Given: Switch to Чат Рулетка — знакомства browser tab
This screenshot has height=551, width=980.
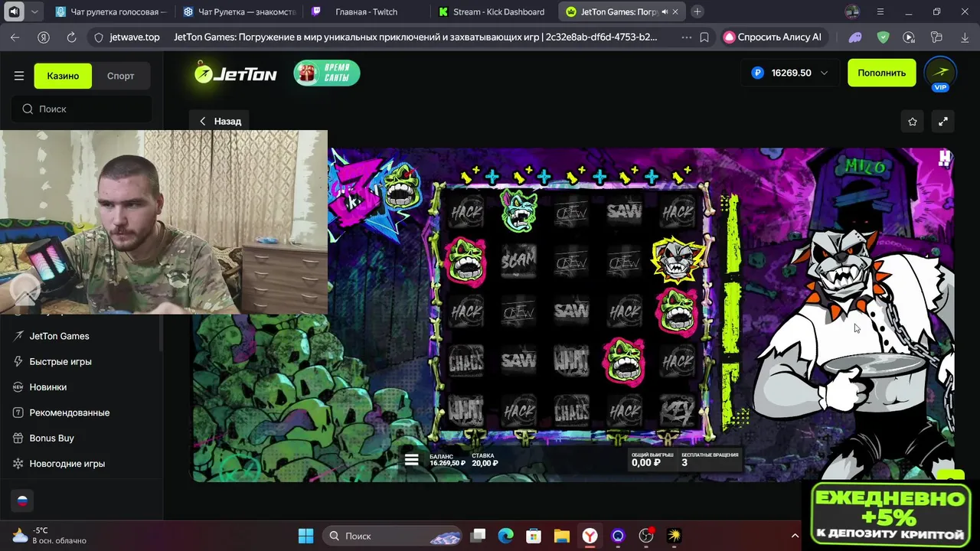Looking at the screenshot, I should pyautogui.click(x=239, y=11).
